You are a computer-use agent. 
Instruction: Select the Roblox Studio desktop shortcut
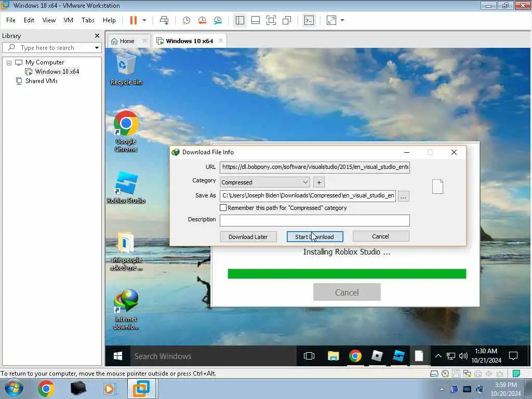tap(126, 188)
